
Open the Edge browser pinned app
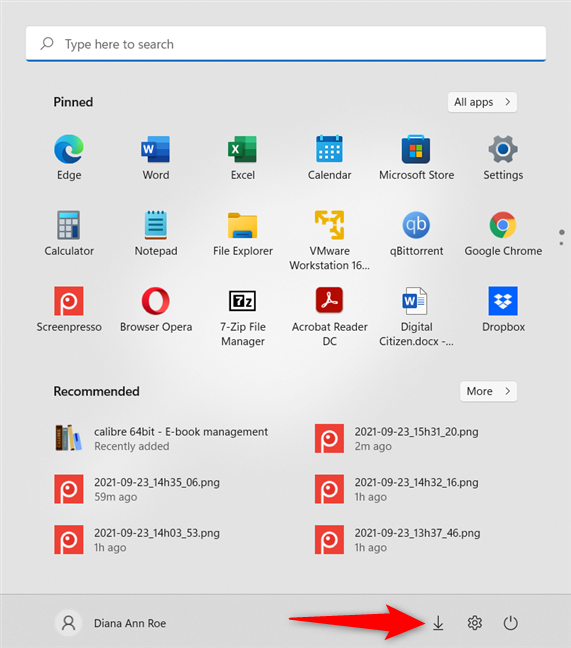(x=69, y=157)
